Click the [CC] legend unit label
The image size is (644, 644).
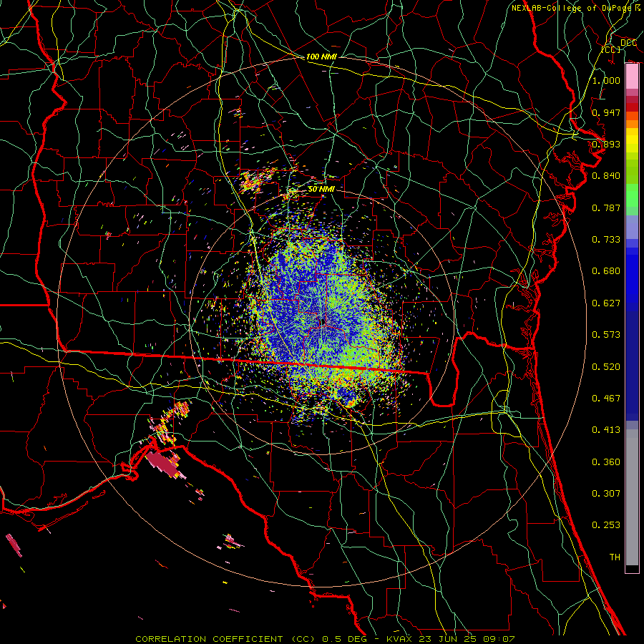(x=611, y=49)
